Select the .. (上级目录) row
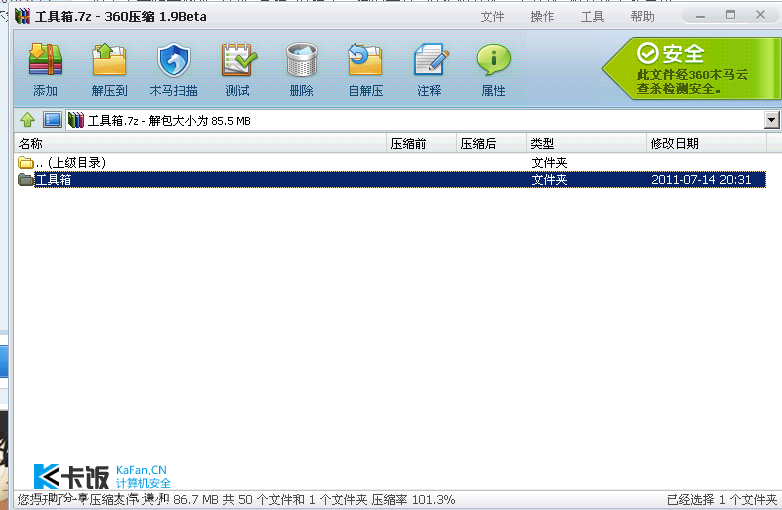 click(391, 163)
